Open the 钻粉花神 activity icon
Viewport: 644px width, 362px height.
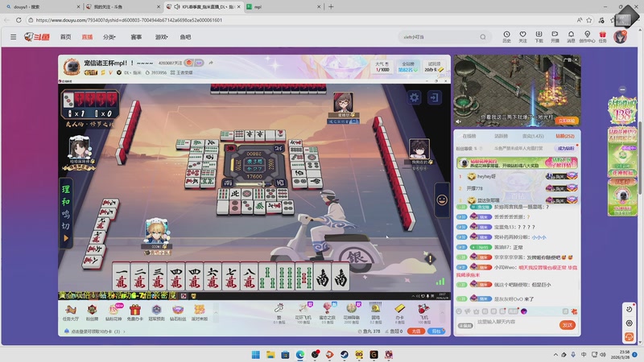point(114,312)
